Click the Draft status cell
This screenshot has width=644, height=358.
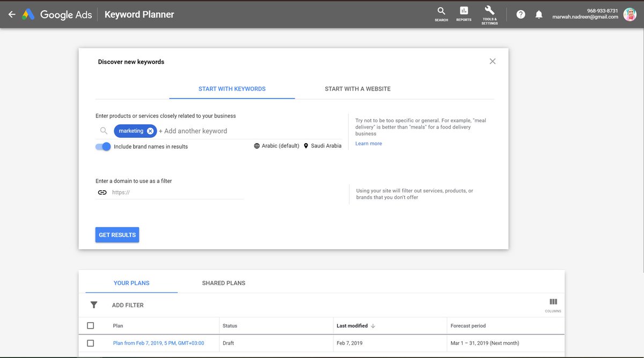pos(229,343)
